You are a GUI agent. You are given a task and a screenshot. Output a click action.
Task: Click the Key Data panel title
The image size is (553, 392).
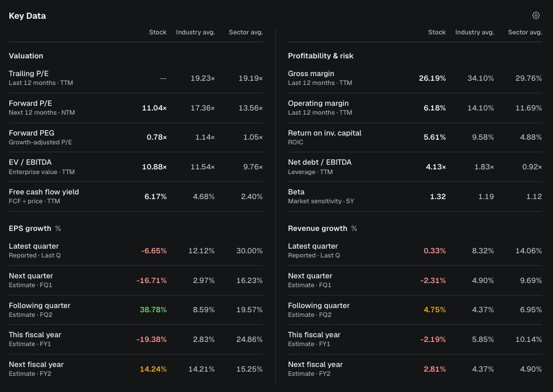[27, 16]
